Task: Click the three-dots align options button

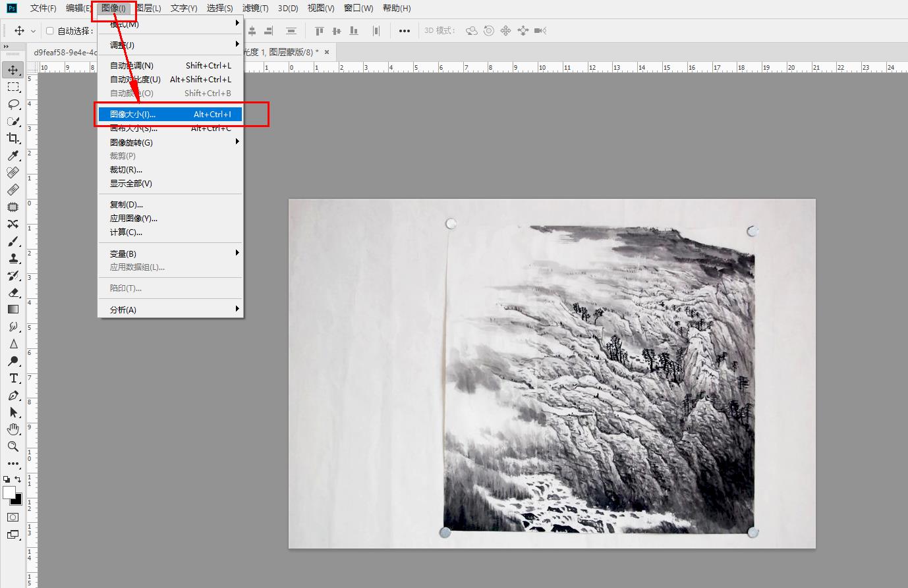Action: [405, 31]
